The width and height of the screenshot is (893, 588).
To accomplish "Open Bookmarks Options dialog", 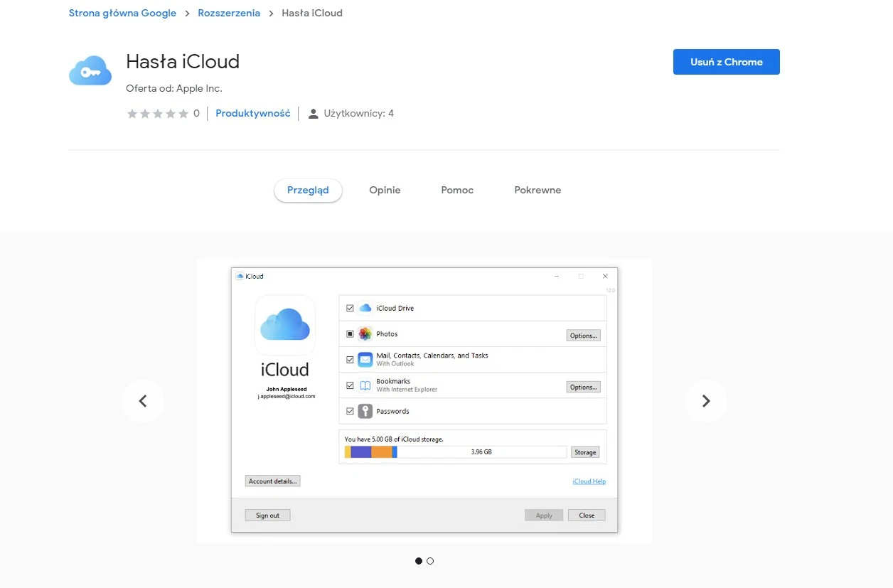I will coord(583,386).
